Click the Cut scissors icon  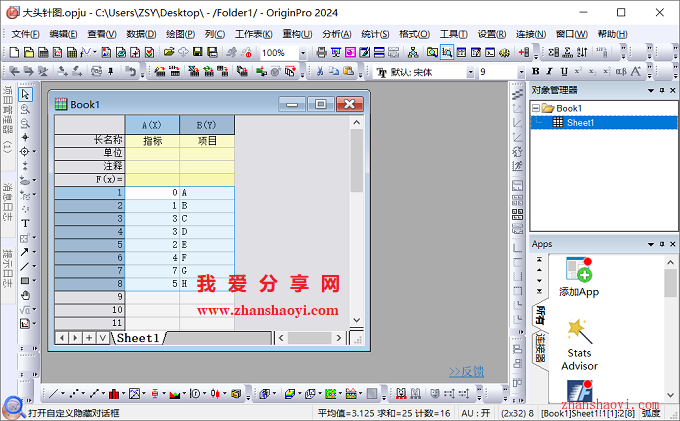click(320, 72)
